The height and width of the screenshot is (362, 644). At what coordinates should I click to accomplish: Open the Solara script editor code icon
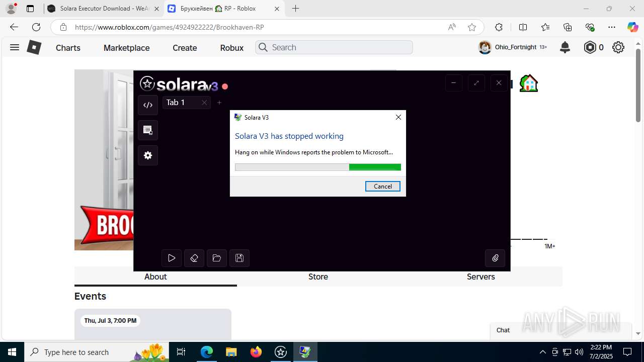click(148, 105)
